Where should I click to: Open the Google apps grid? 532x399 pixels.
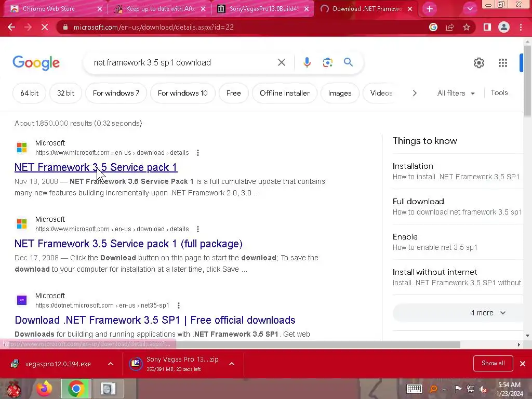point(503,63)
